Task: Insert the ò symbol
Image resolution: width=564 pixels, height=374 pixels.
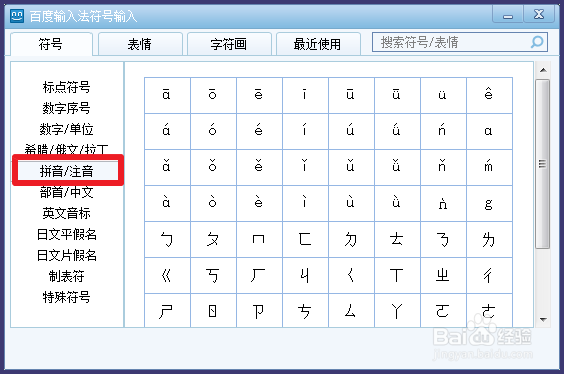Action: [x=213, y=203]
